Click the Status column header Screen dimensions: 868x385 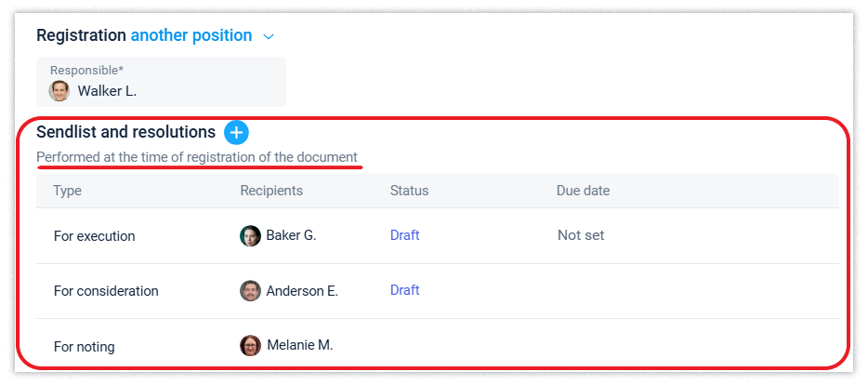coord(409,191)
